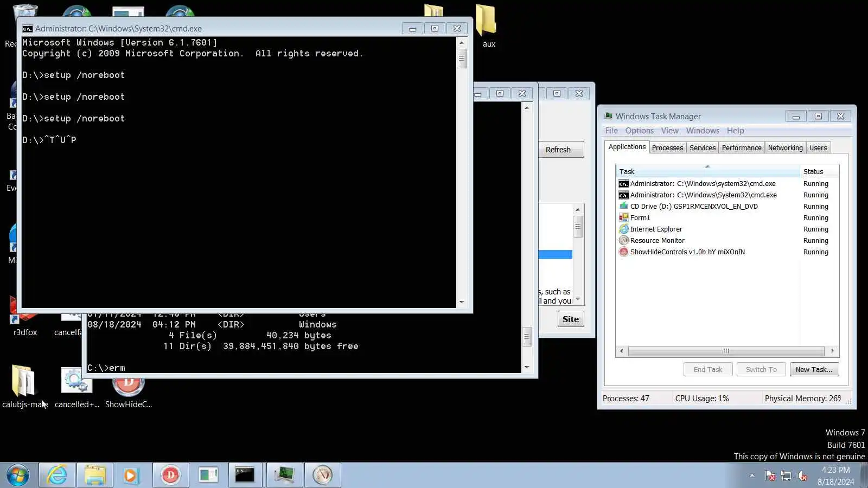Switch to the Performance tab
This screenshot has height=488, width=868.
point(742,148)
